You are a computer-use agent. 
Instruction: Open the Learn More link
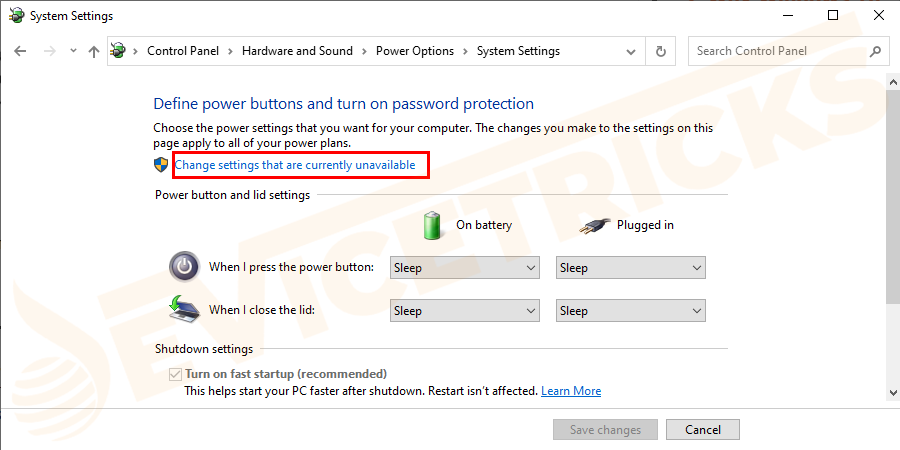click(571, 391)
